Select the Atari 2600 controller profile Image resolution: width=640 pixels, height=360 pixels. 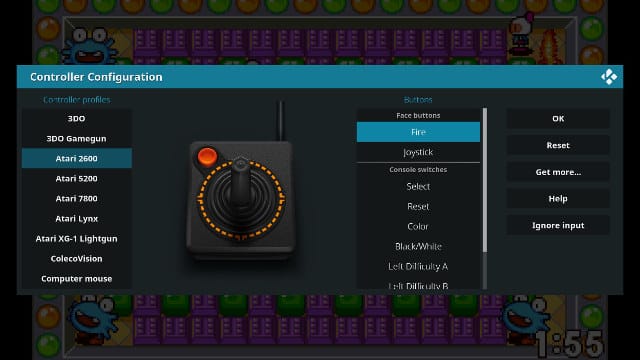pyautogui.click(x=77, y=158)
